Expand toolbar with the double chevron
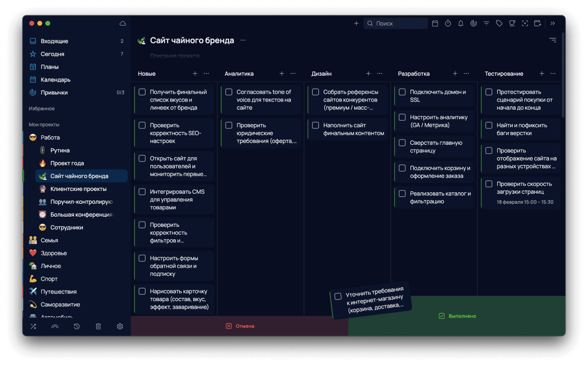 [553, 23]
